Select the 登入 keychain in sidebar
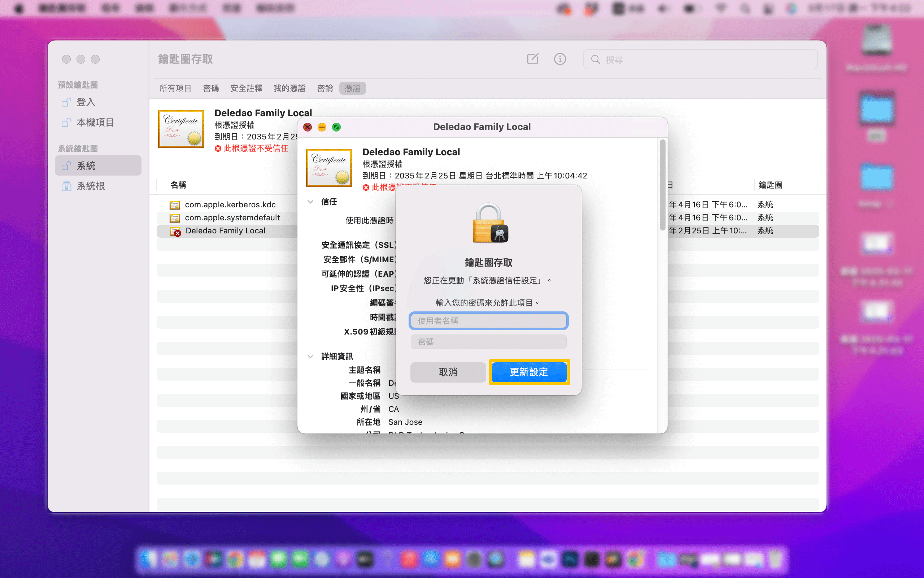This screenshot has height=578, width=924. 98,102
